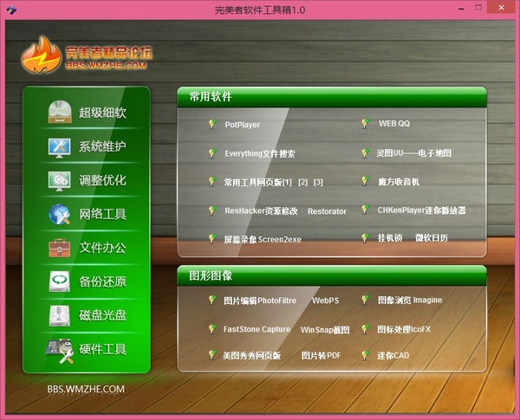Open WEB QQ link

(x=394, y=124)
